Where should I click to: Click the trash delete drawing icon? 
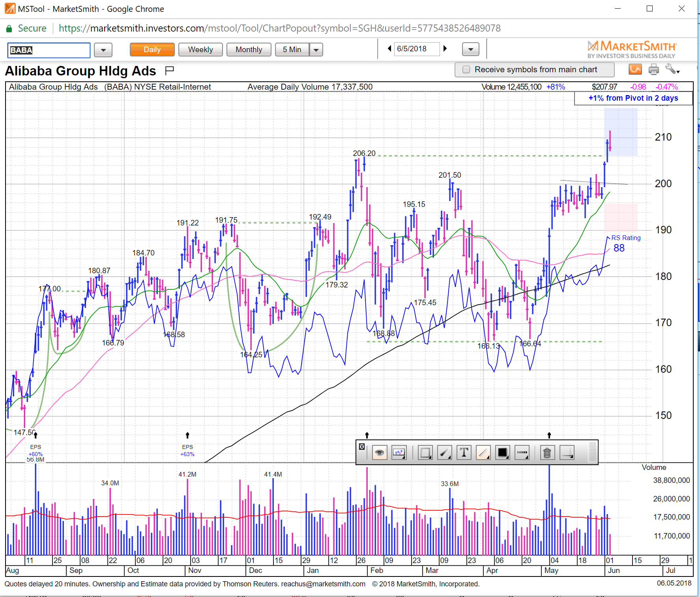point(547,452)
